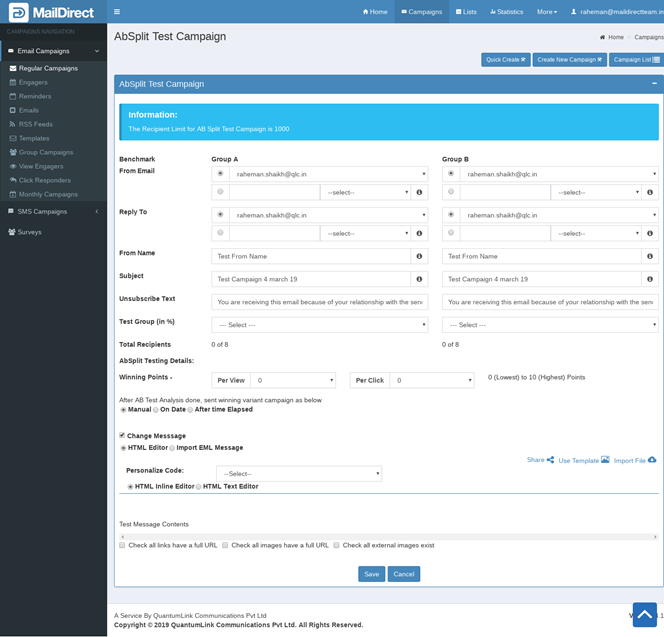The height and width of the screenshot is (637, 664).
Task: Open the Lists menu in top navigation
Action: [x=465, y=12]
